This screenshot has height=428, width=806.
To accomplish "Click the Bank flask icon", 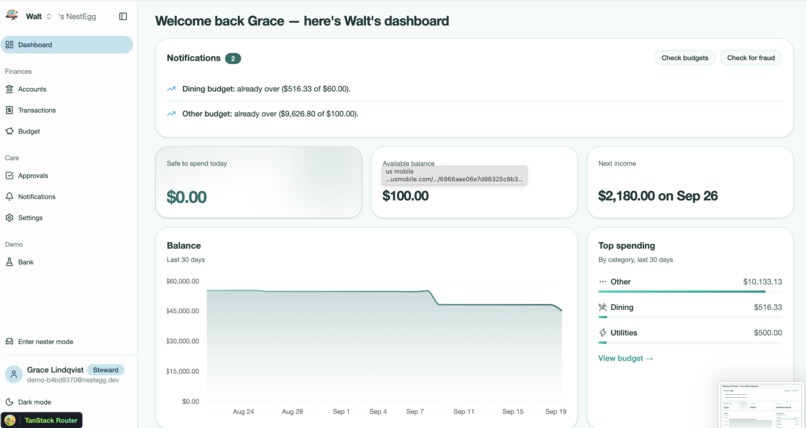I will pos(9,262).
